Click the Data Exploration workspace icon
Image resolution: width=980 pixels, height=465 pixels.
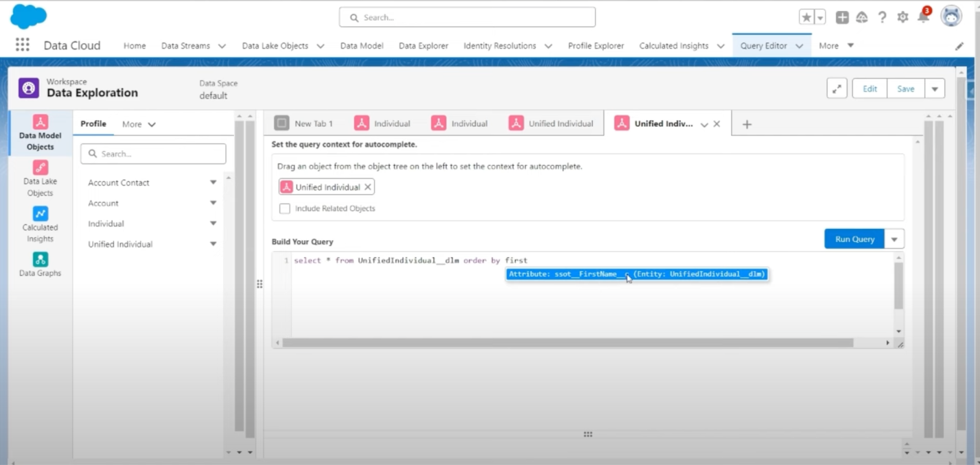[29, 88]
